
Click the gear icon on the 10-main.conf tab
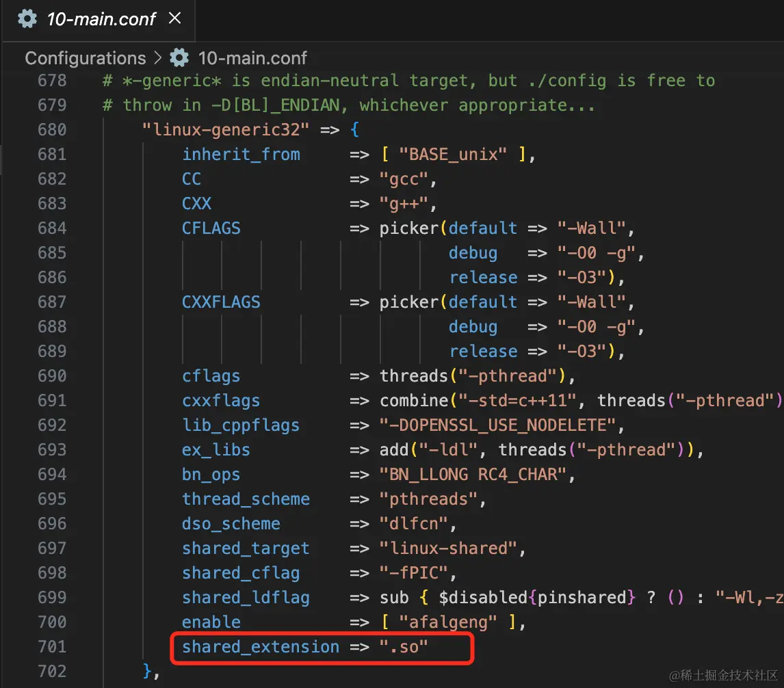pos(26,19)
